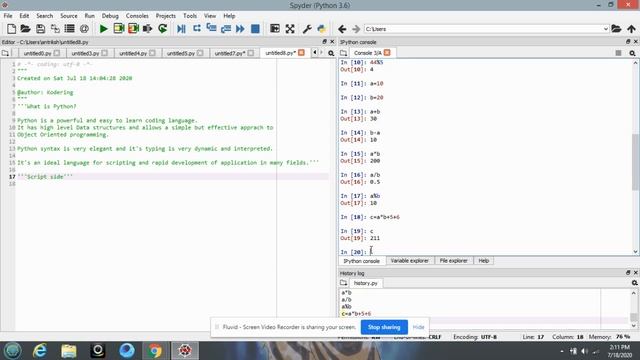This screenshot has width=640, height=360.
Task: Open Internet Explorer from the taskbar
Action: (40, 351)
